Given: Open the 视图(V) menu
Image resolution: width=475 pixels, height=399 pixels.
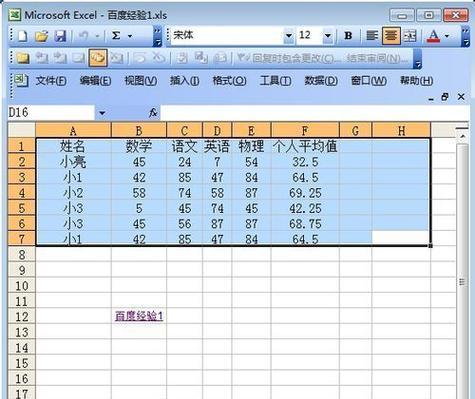Looking at the screenshot, I should click(x=141, y=81).
